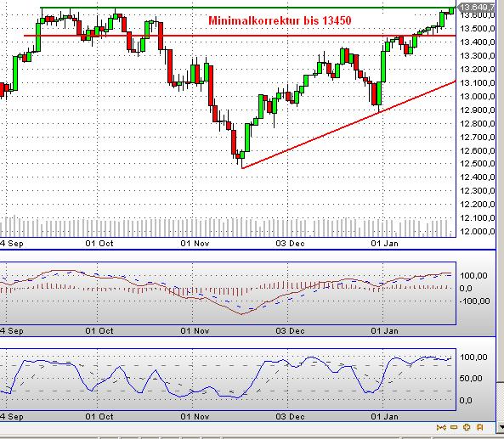Click the plus zoom-in icon
This screenshot has width=504, height=439.
coord(467,427)
